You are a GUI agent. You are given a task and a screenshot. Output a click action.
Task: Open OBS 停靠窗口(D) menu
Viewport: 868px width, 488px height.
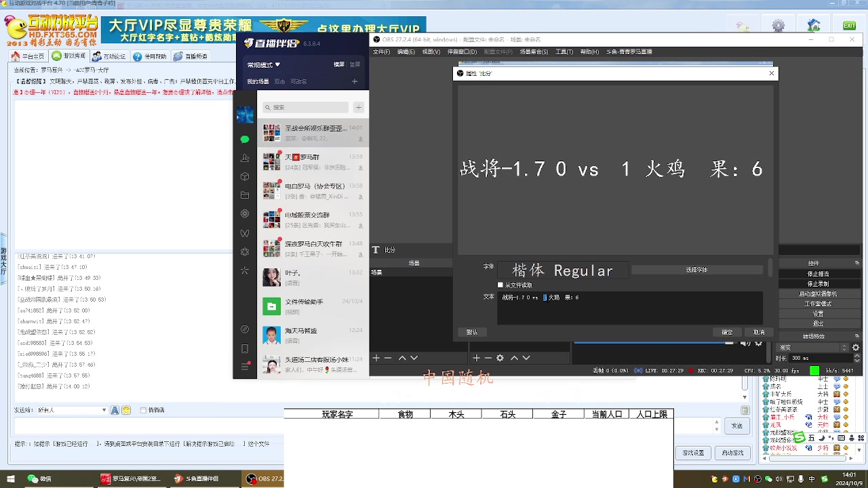(462, 52)
